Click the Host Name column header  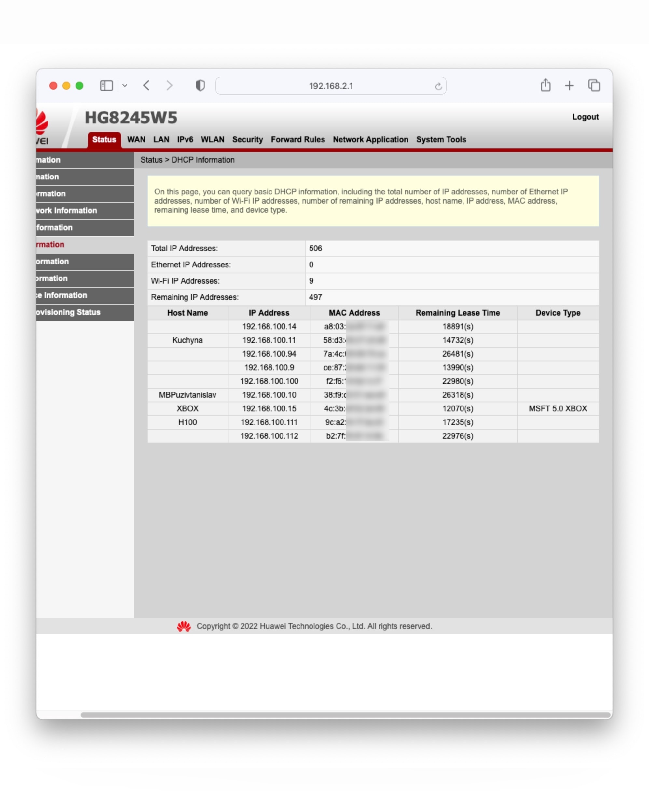point(187,313)
